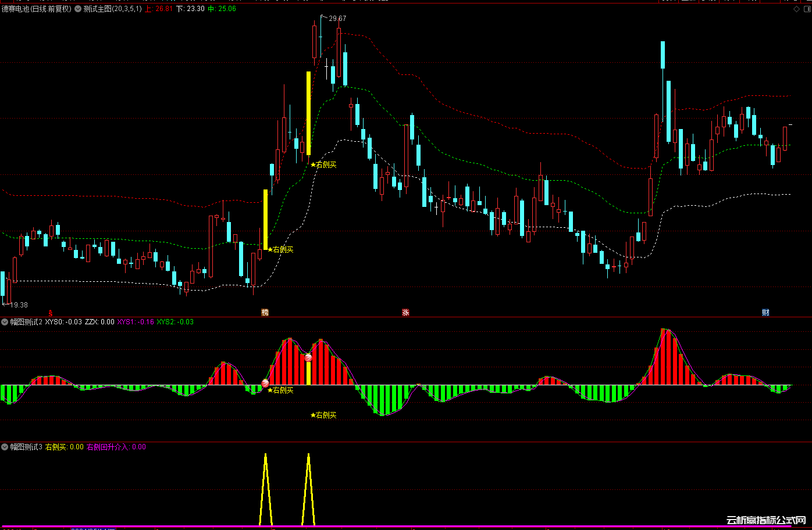
Task: Open the 云析赢指标公式网 watermark link
Action: click(767, 521)
